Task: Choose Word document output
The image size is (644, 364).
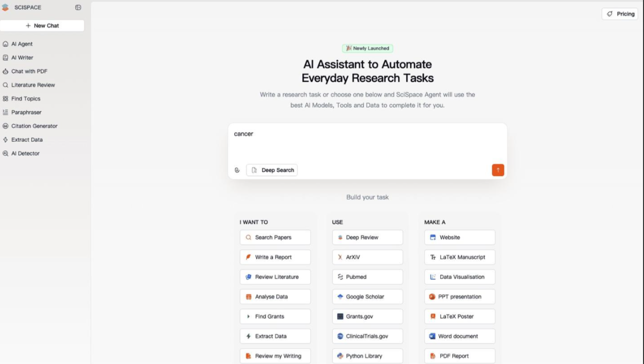Action: 460,336
